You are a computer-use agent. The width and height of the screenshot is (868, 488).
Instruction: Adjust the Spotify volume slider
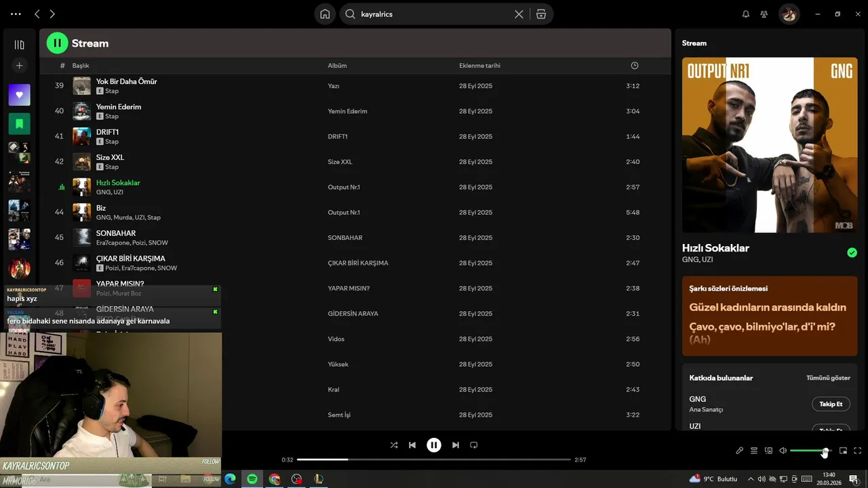pos(810,451)
